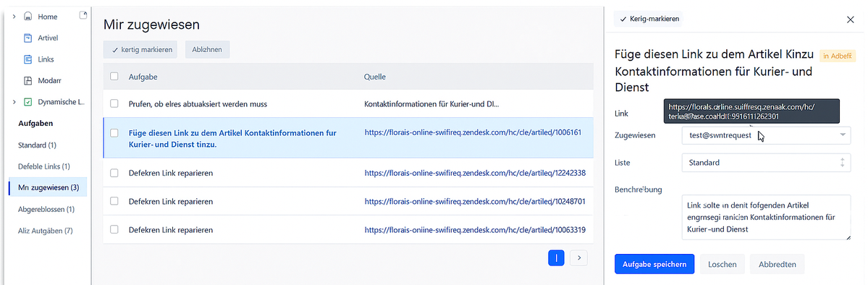
Task: Open zendesk link ending 10248701
Action: [475, 201]
